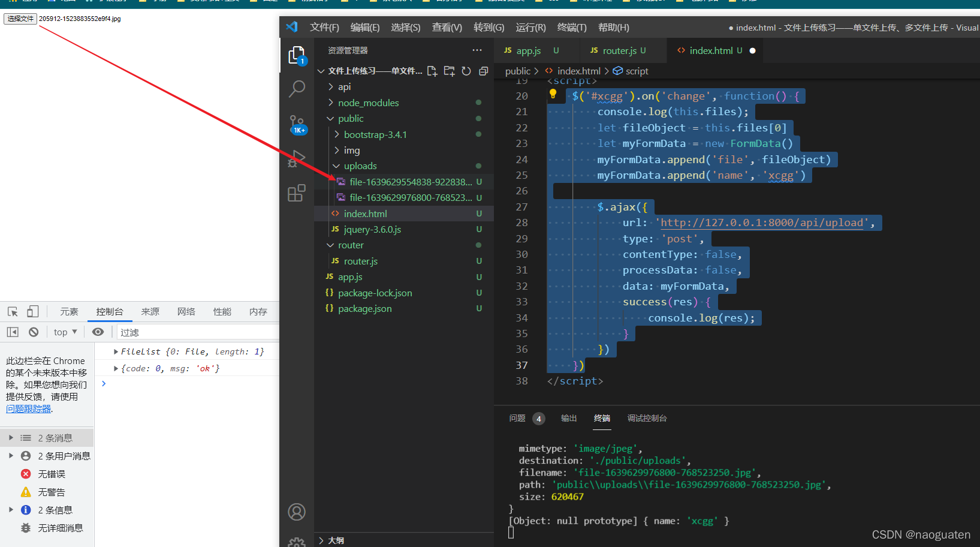Screen dimensions: 980x547
Task: Open the Search view in activity bar
Action: point(297,89)
